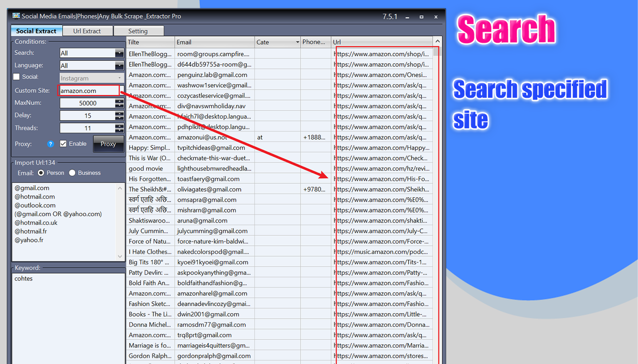Select the div@navswmholiday.nav cell
The width and height of the screenshot is (638, 364).
click(x=215, y=106)
